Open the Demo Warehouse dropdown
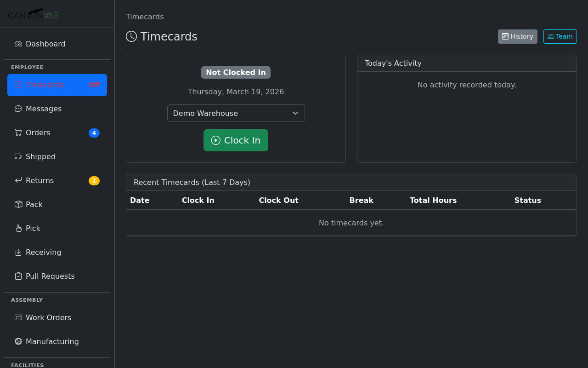The height and width of the screenshot is (368, 588). click(x=236, y=113)
